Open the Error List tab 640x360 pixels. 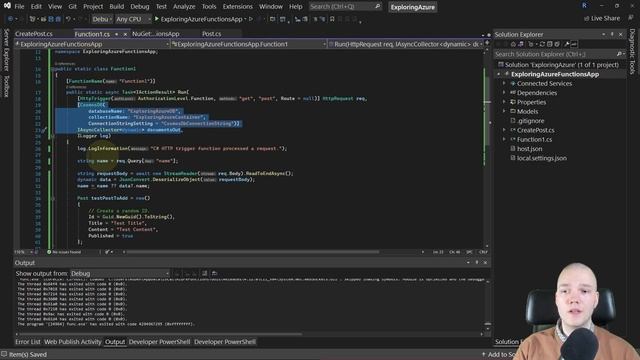tap(28, 342)
